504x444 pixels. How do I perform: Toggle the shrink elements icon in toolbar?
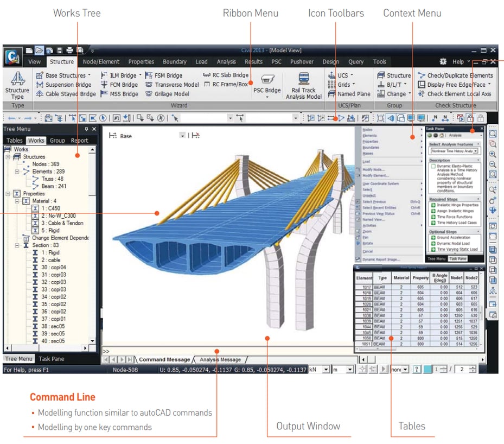click(380, 118)
